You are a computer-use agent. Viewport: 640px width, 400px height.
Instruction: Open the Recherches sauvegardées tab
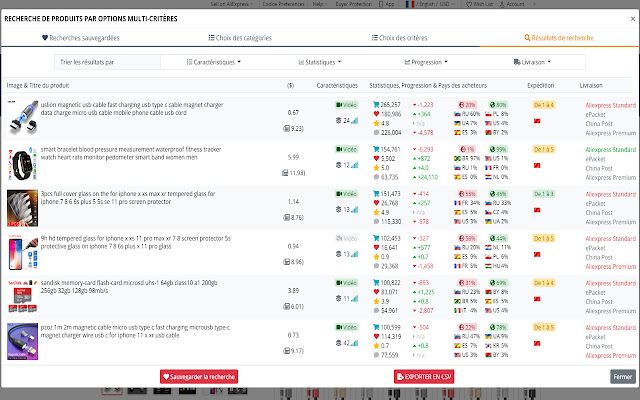[80, 37]
